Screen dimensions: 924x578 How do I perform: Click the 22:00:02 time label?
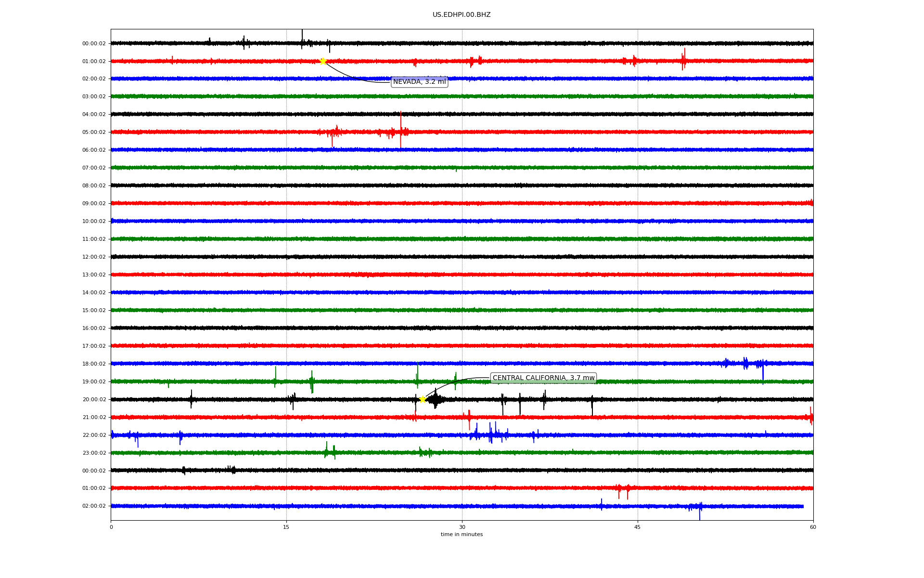coord(94,435)
